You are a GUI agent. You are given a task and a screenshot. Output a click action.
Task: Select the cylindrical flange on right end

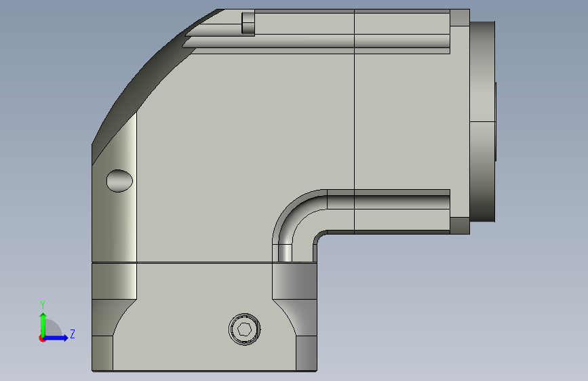(x=483, y=121)
